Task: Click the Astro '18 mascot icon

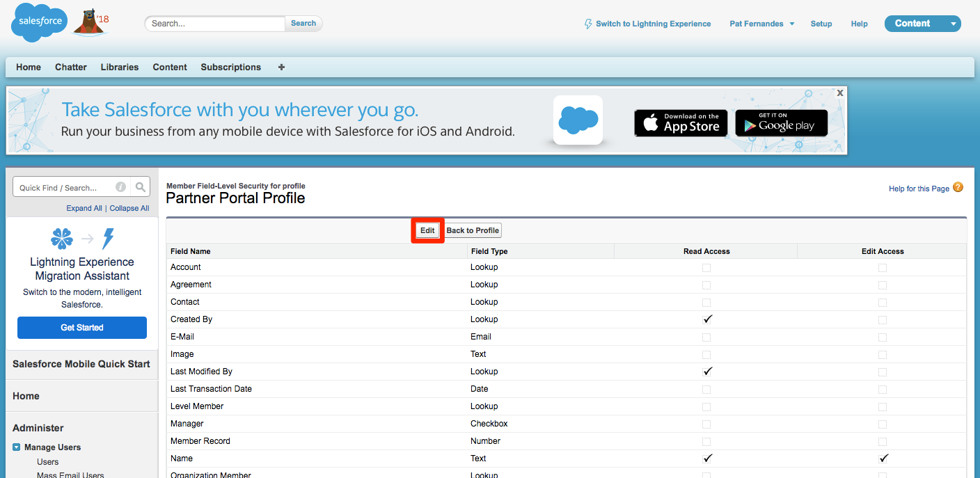Action: click(91, 22)
